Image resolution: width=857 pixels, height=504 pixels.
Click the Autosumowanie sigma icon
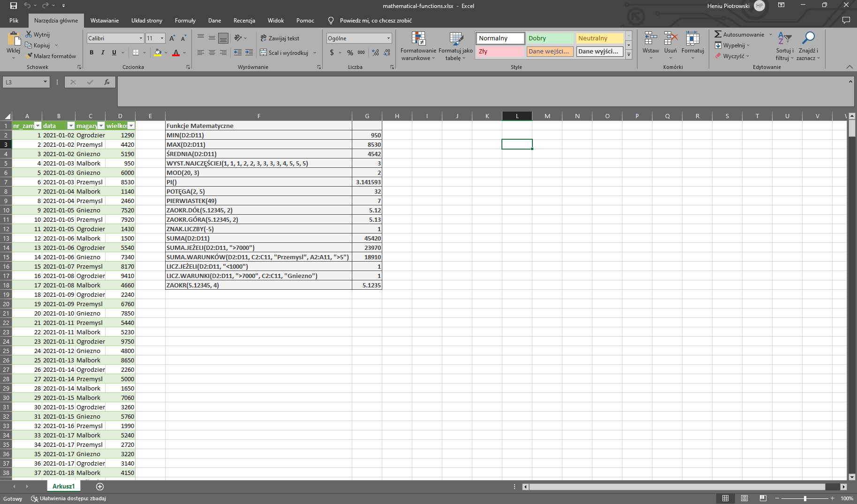(718, 34)
